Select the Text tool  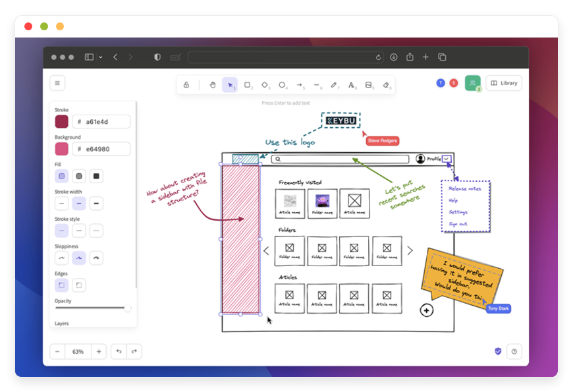click(x=351, y=85)
